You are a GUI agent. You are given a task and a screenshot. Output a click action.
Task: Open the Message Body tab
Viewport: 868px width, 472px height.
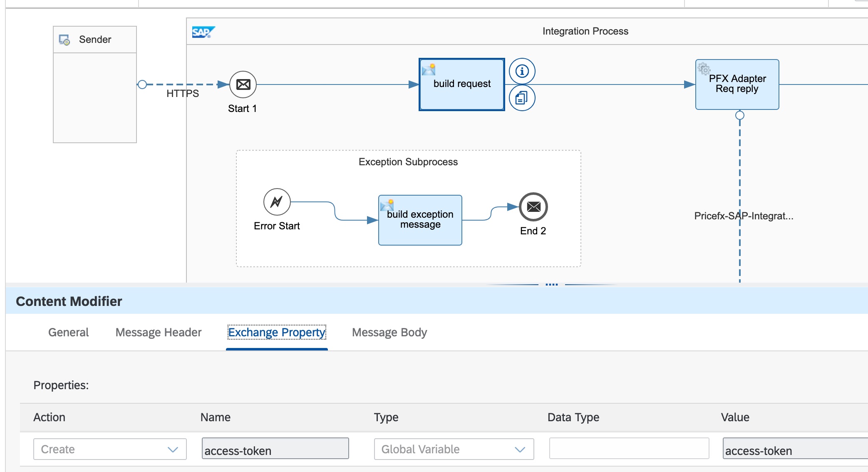tap(389, 332)
